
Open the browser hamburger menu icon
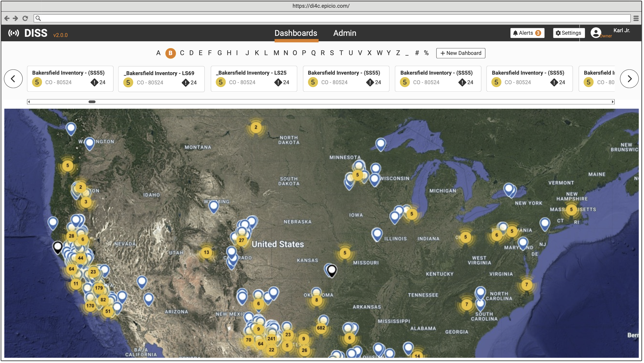click(636, 18)
